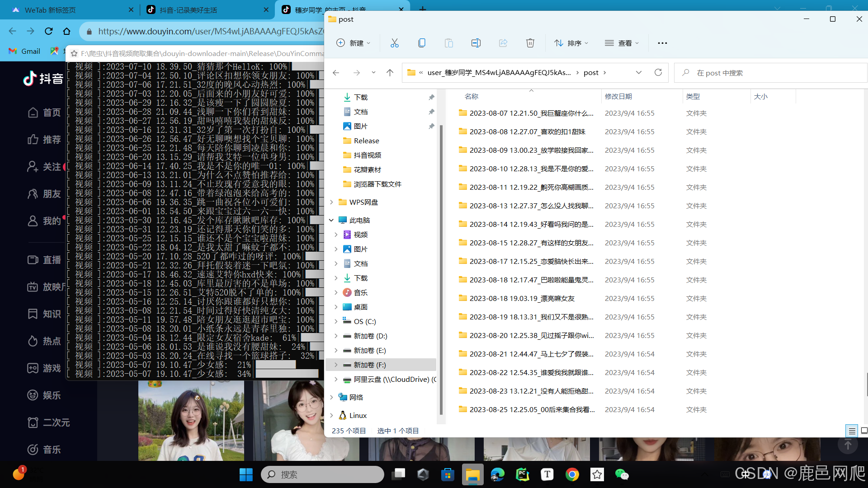Image resolution: width=868 pixels, height=488 pixels.
Task: Click the Copy icon in Explorer toolbar
Action: pyautogui.click(x=421, y=43)
